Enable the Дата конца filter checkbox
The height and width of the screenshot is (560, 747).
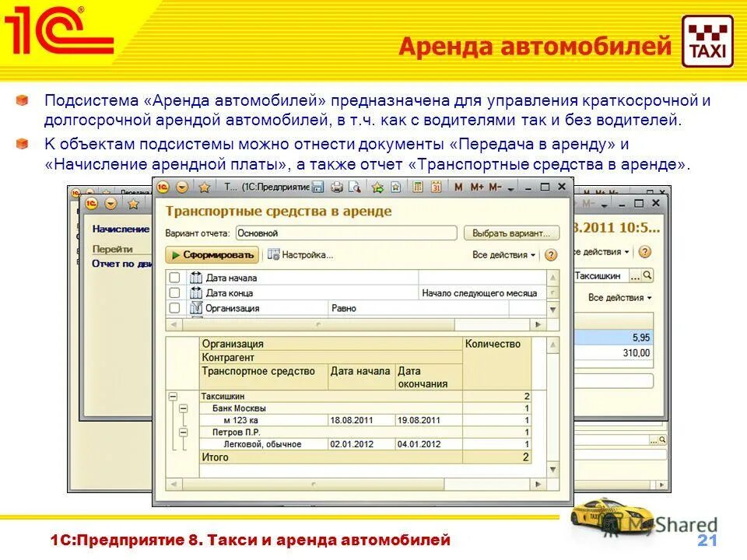point(174,292)
